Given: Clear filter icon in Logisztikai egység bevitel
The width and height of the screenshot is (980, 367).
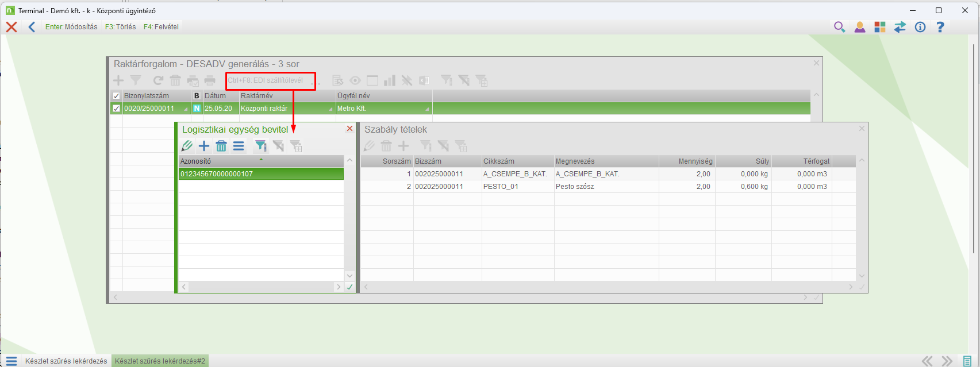Looking at the screenshot, I should tap(278, 146).
